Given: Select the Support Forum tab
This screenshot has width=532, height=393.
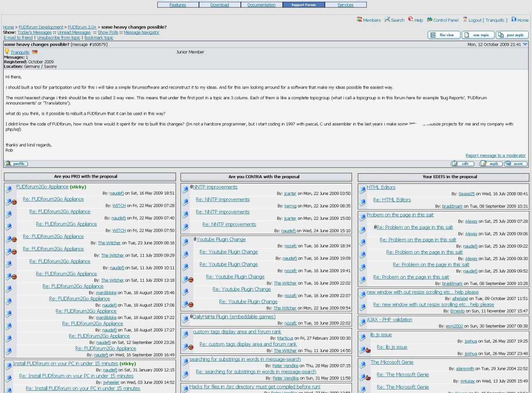Looking at the screenshot, I should tap(304, 5).
